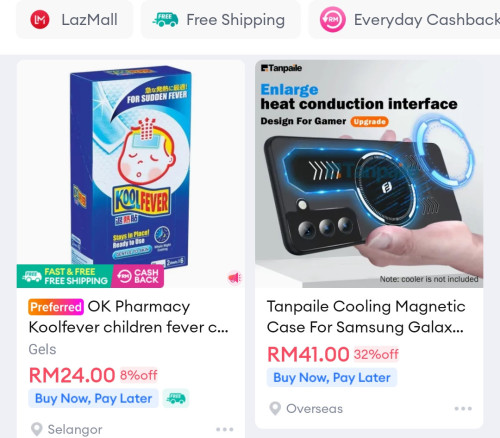Click Buy Now, Pay Later on Tanpaile
The image size is (500, 438).
coord(332,377)
